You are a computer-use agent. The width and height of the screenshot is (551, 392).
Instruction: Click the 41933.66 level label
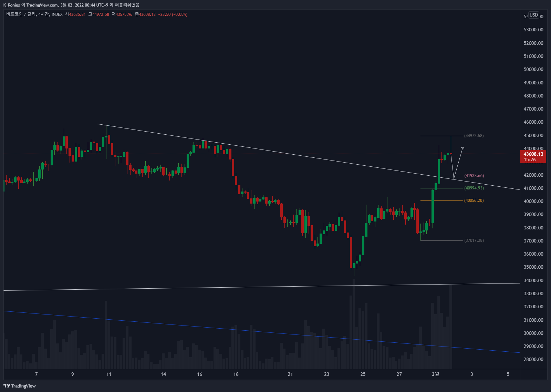474,176
